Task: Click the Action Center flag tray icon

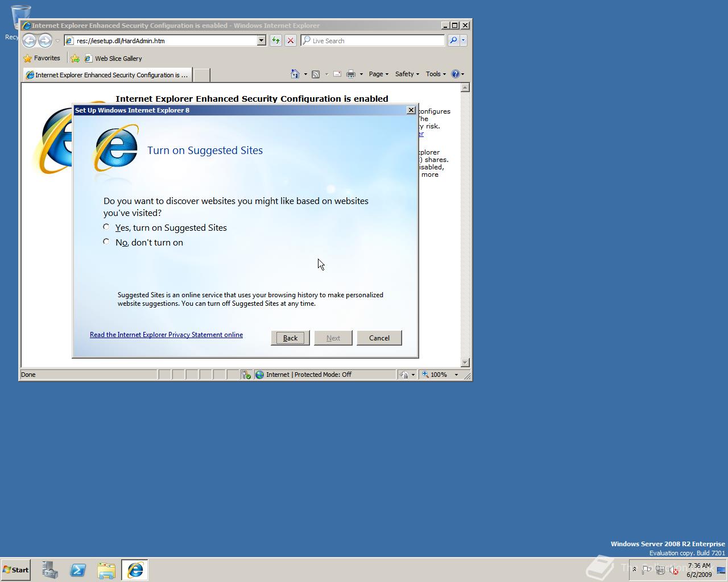Action: click(x=647, y=569)
